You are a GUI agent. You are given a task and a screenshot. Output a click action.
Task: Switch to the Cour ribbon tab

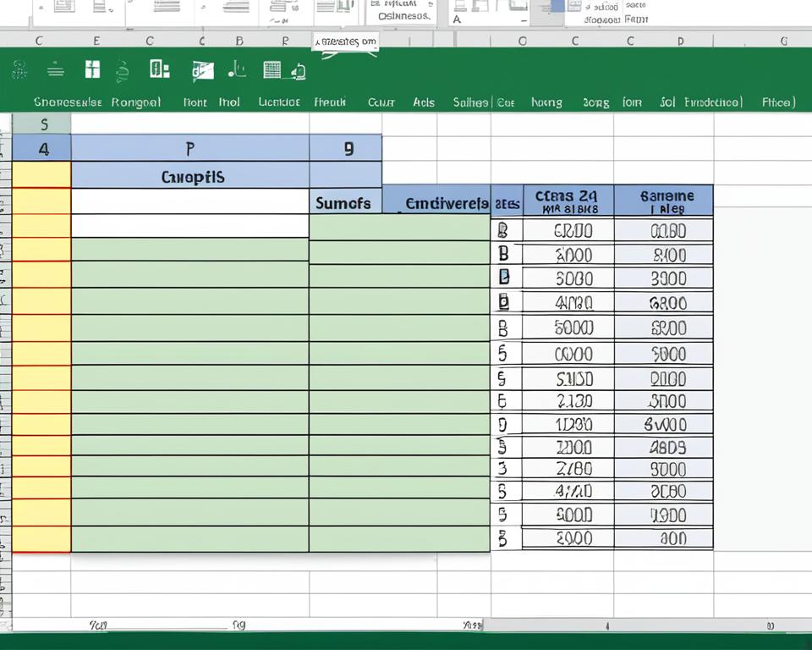point(381,102)
